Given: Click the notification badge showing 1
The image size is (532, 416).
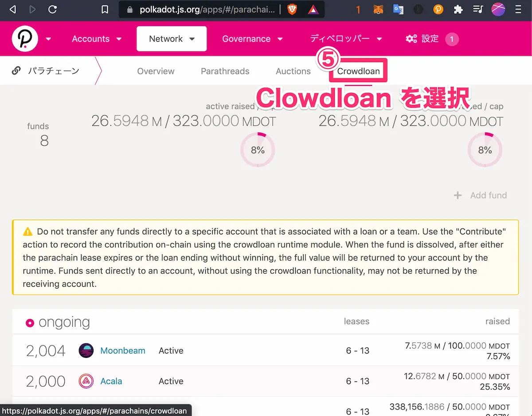Looking at the screenshot, I should (x=452, y=39).
